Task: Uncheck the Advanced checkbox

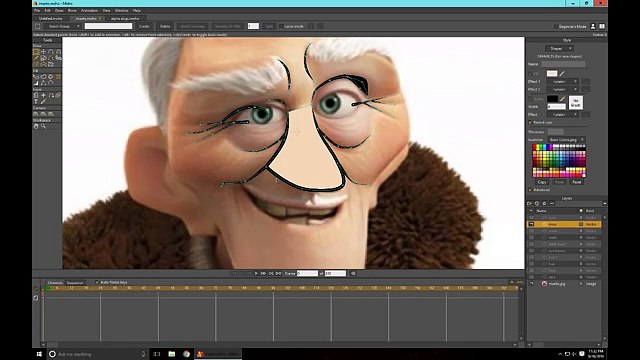Action: tap(530, 190)
